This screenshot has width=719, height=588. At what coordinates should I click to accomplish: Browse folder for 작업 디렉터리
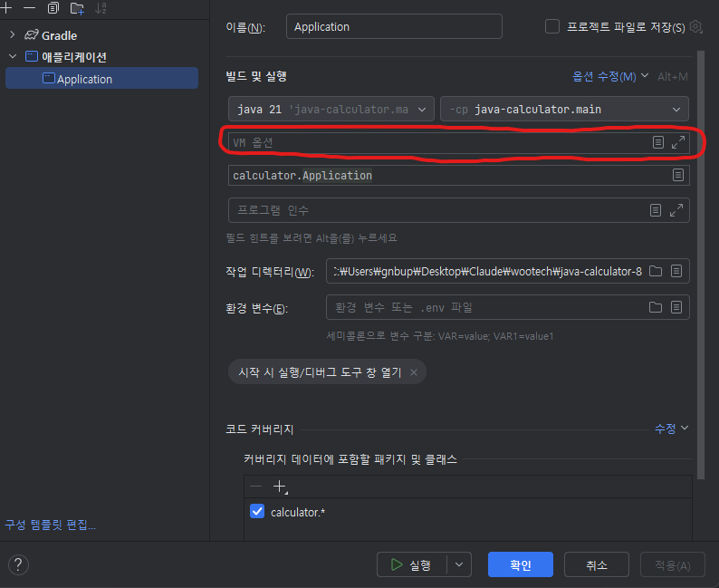tap(656, 271)
